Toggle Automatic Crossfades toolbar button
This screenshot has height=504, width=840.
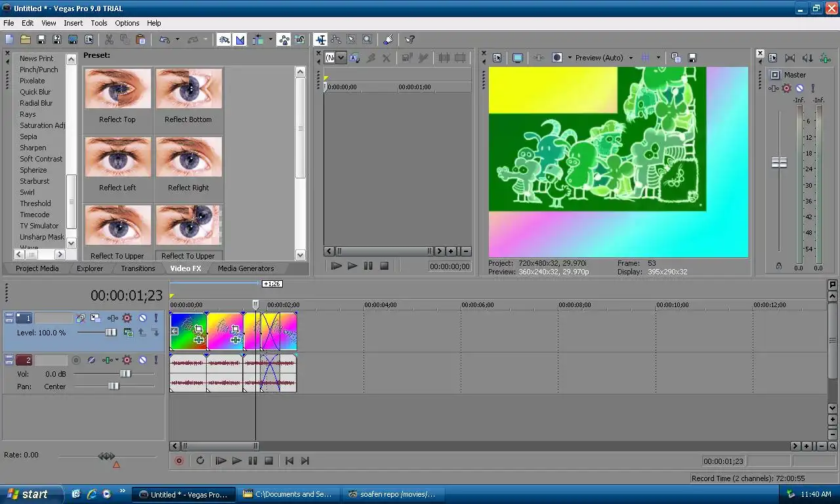[x=240, y=39]
